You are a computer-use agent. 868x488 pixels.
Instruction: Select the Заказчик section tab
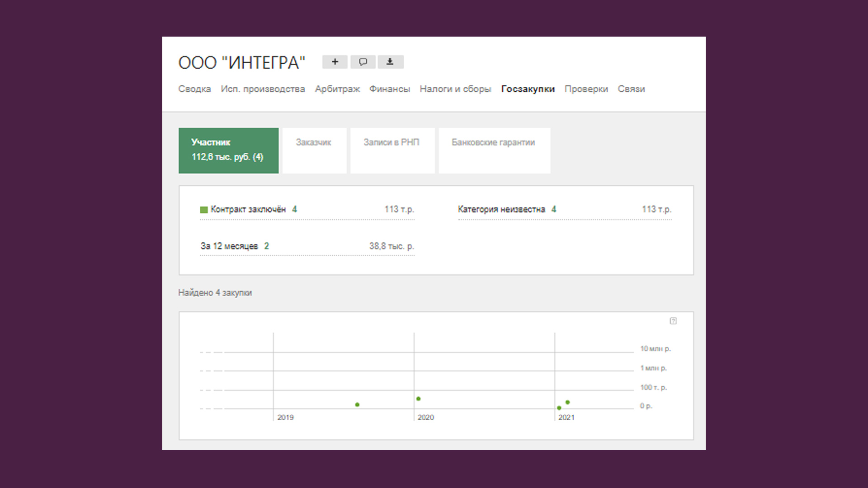(314, 142)
